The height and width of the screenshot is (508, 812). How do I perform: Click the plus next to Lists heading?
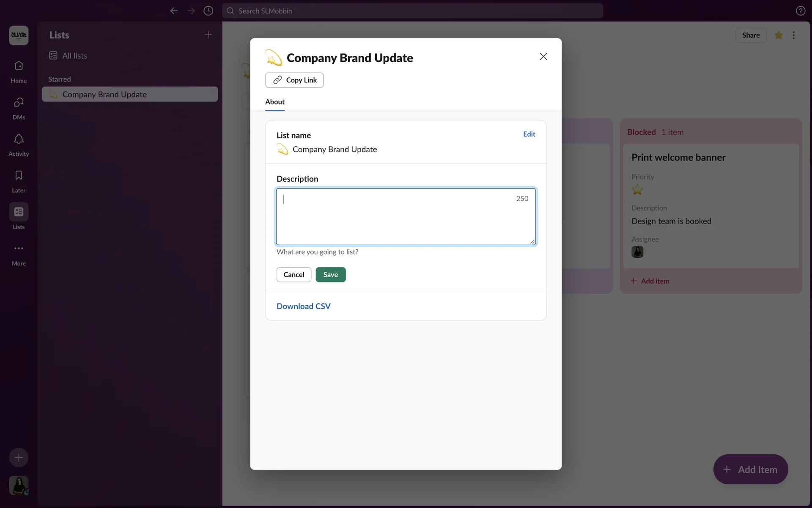pos(208,35)
